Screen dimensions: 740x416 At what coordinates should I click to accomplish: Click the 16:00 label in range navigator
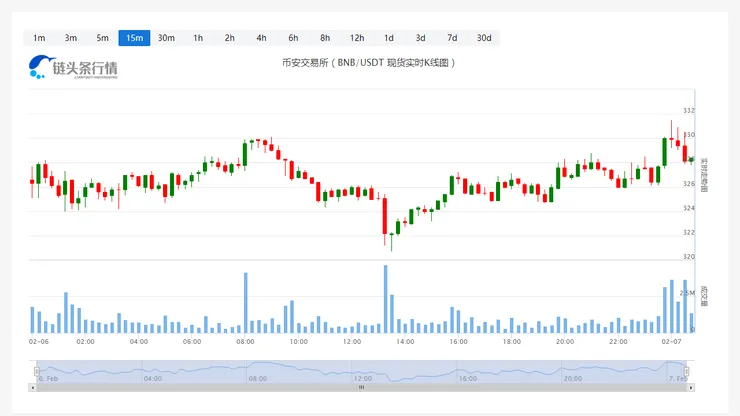(468, 379)
